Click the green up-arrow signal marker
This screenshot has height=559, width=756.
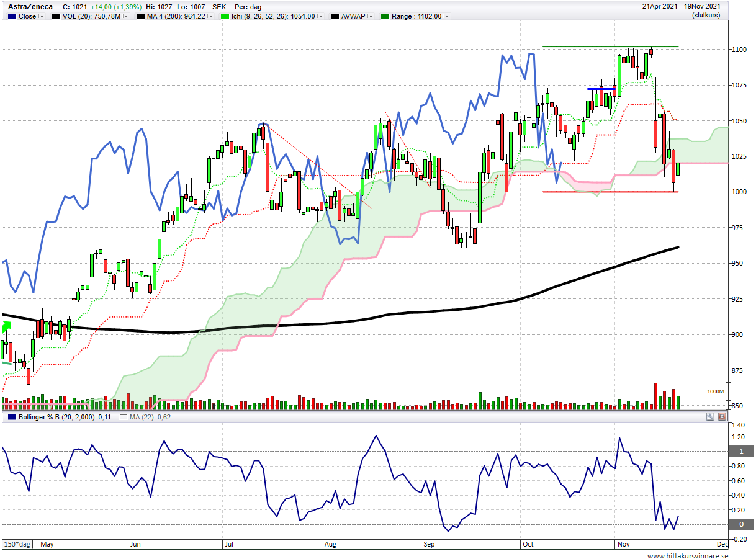click(x=6, y=326)
